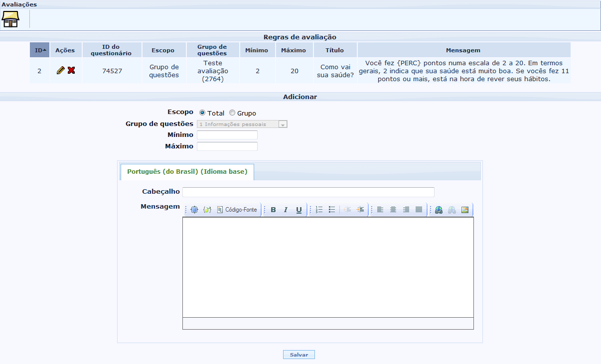Select the Grupo scope radio button
The image size is (601, 364).
tap(232, 113)
